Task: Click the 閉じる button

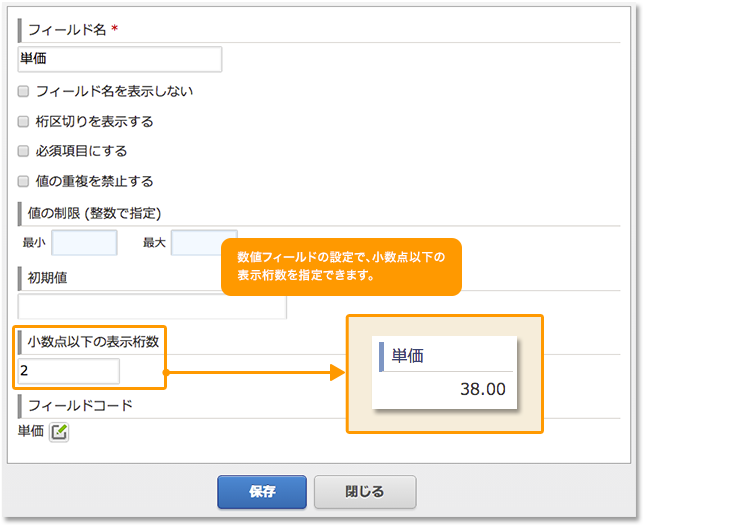Action: [x=365, y=492]
